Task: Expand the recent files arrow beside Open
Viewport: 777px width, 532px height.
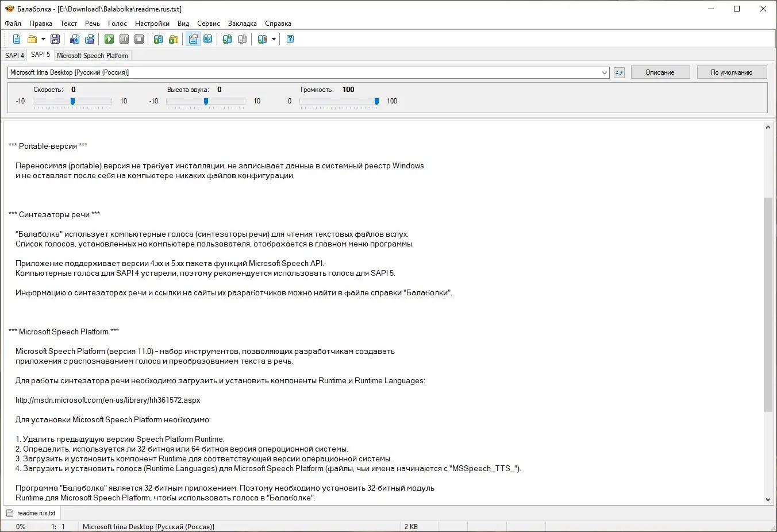Action: (x=43, y=39)
